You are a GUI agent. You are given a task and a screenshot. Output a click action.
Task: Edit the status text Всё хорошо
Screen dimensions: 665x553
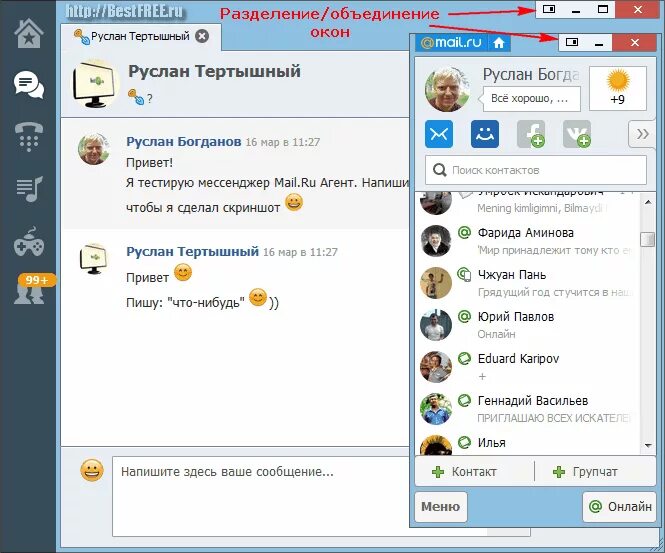(531, 99)
